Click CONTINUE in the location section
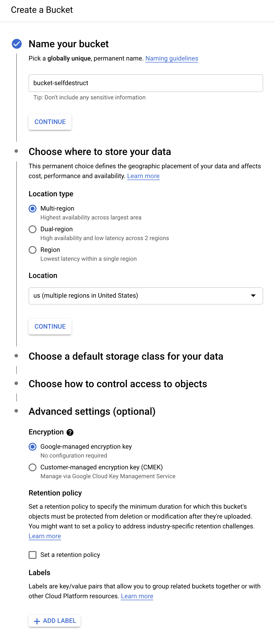Screen dimensions: 274x644 tap(50, 326)
